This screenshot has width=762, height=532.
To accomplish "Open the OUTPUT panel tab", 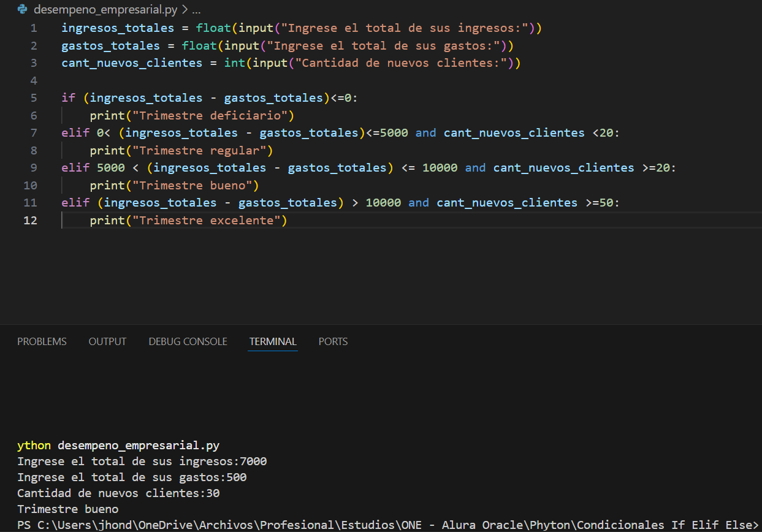I will tap(107, 341).
